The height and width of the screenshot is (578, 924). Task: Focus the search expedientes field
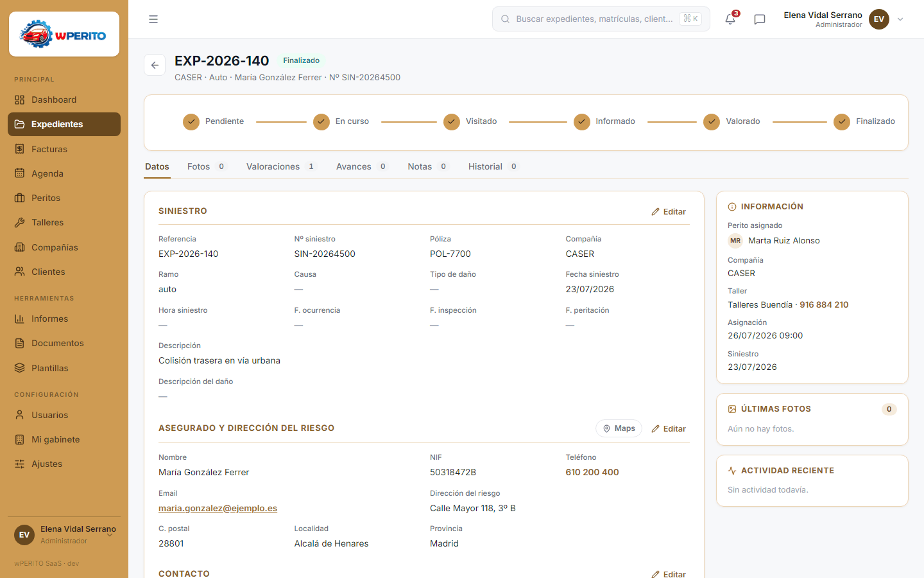(601, 19)
